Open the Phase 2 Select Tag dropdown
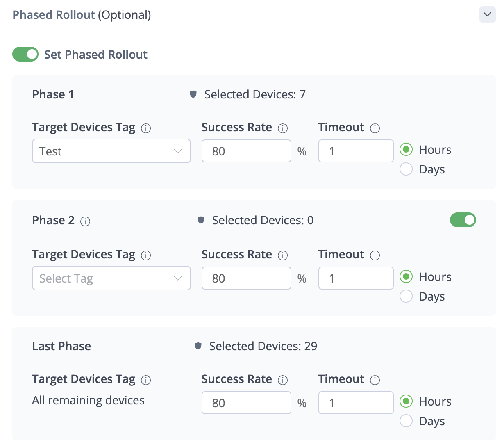This screenshot has height=447, width=504. (111, 278)
